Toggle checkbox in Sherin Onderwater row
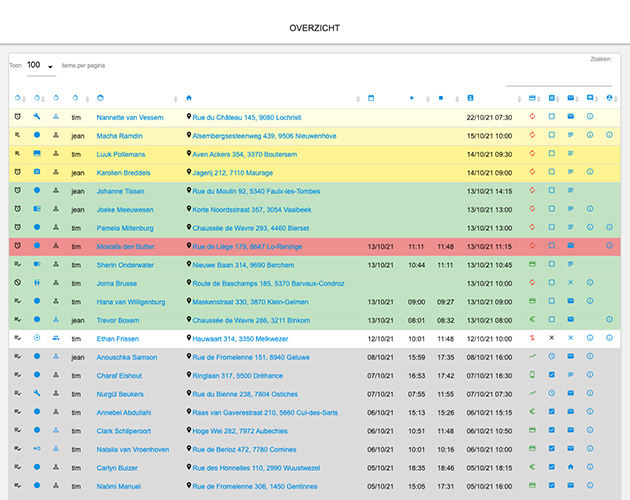 [x=551, y=264]
